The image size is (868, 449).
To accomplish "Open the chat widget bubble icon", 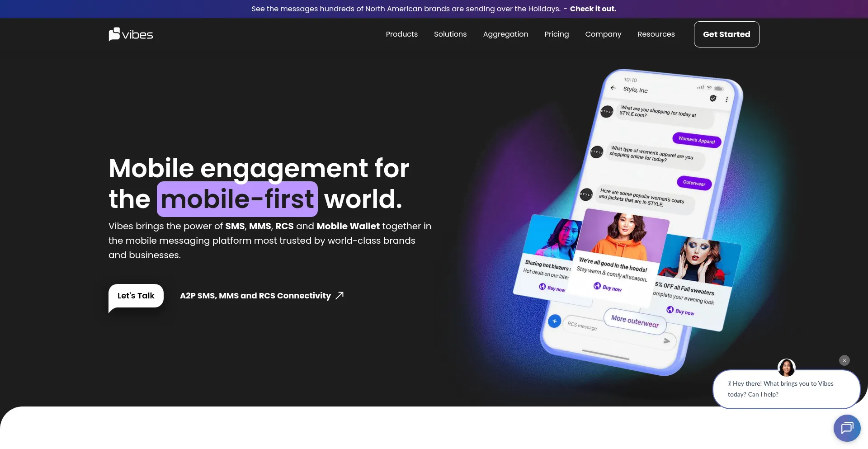I will (847, 428).
